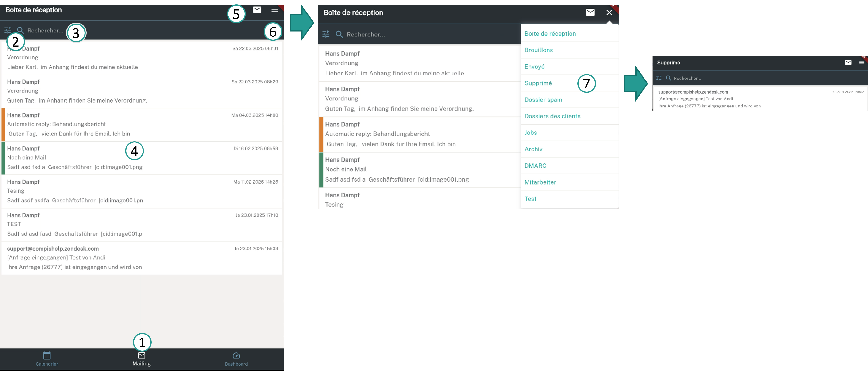Click the search magnifier icon in left panel
Image resolution: width=868 pixels, height=371 pixels.
coord(20,30)
